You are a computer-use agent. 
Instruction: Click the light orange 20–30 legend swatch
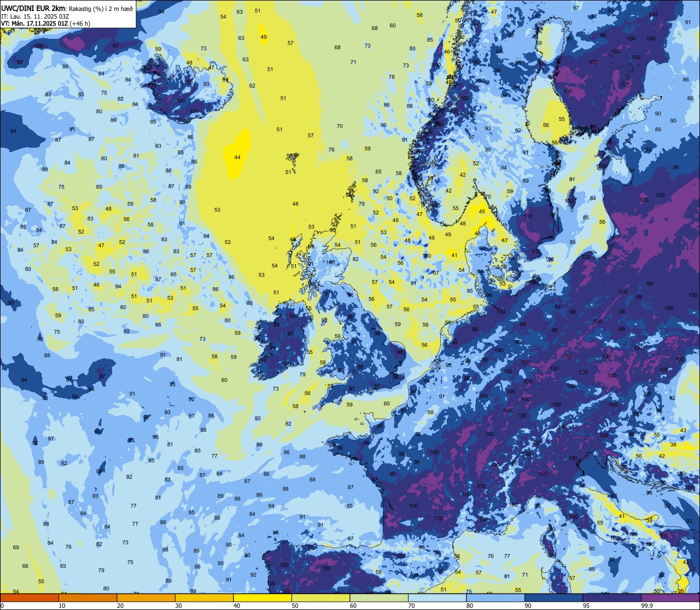pos(146,598)
